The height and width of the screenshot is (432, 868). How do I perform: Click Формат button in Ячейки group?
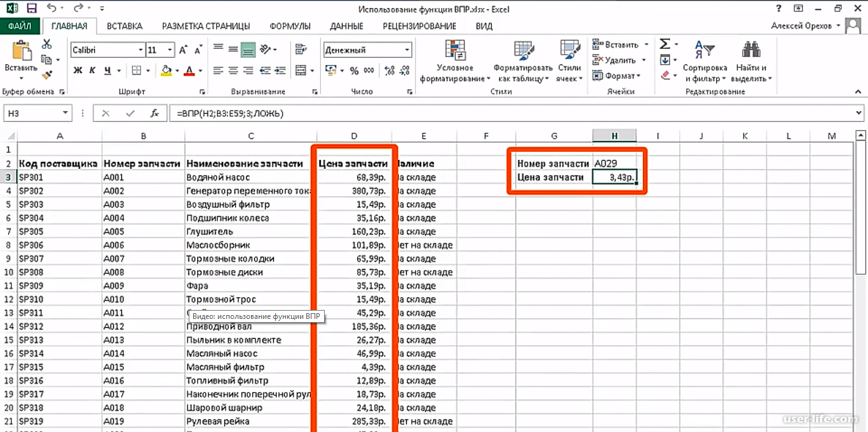616,76
